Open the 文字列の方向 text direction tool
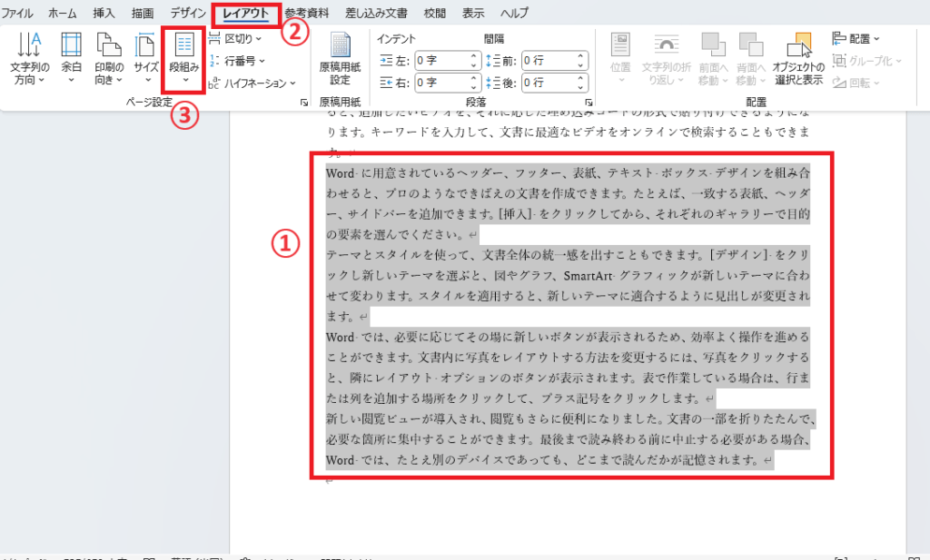The image size is (930, 560). click(x=29, y=59)
